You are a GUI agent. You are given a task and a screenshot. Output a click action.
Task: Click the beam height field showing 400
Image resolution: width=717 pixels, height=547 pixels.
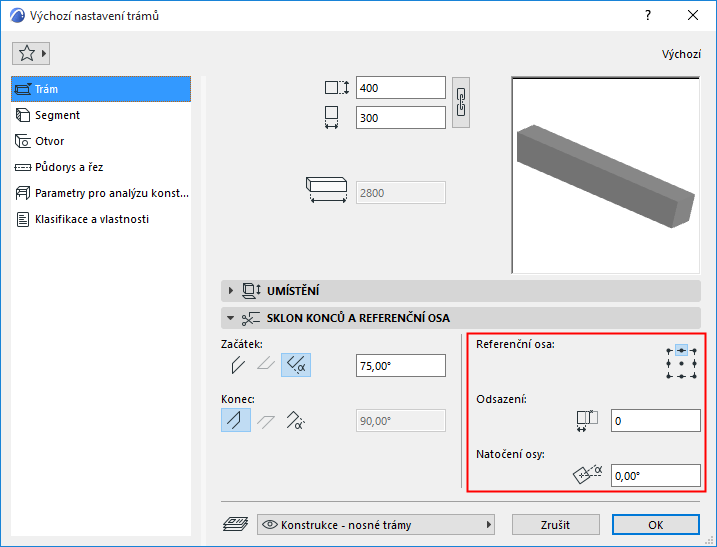click(401, 88)
